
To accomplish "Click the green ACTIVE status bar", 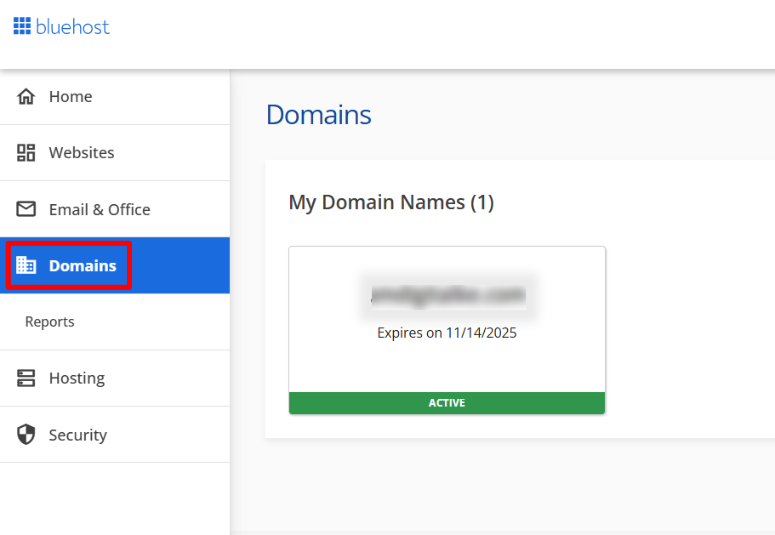I will [447, 403].
